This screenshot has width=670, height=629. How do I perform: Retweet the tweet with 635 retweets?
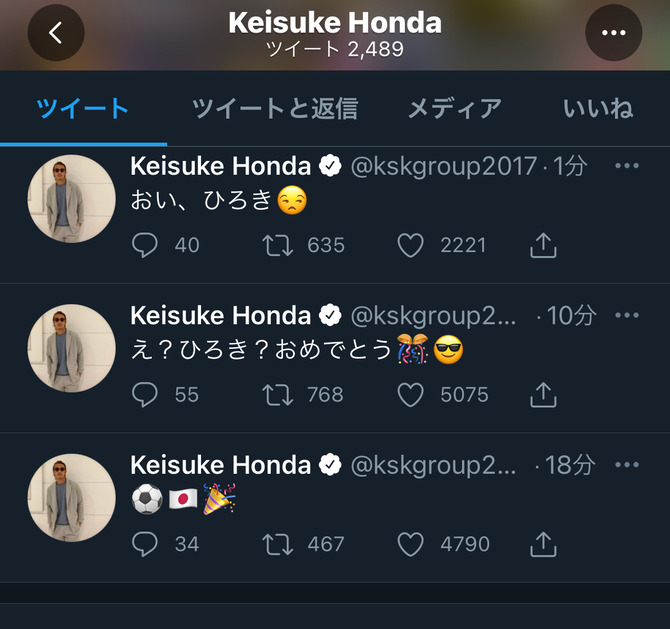point(276,245)
